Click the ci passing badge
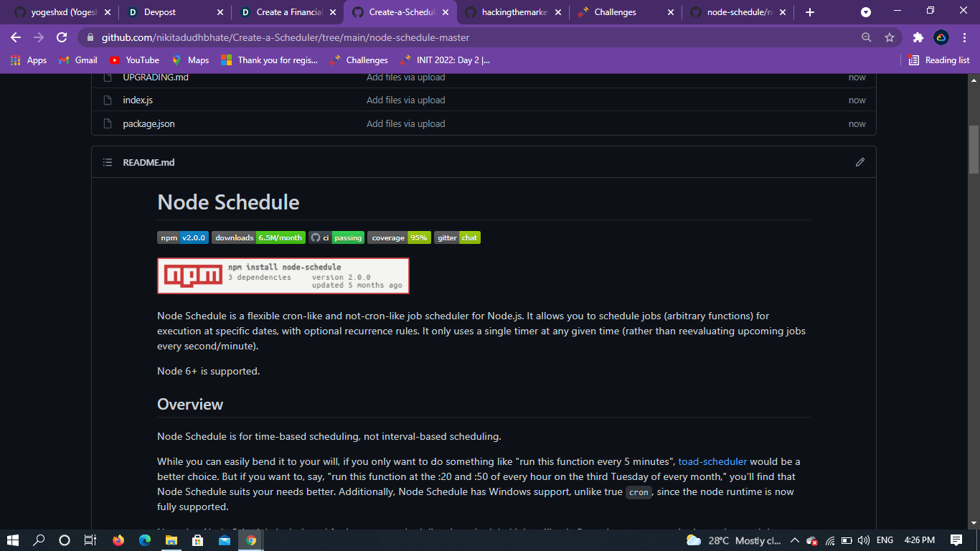980x551 pixels. click(336, 237)
